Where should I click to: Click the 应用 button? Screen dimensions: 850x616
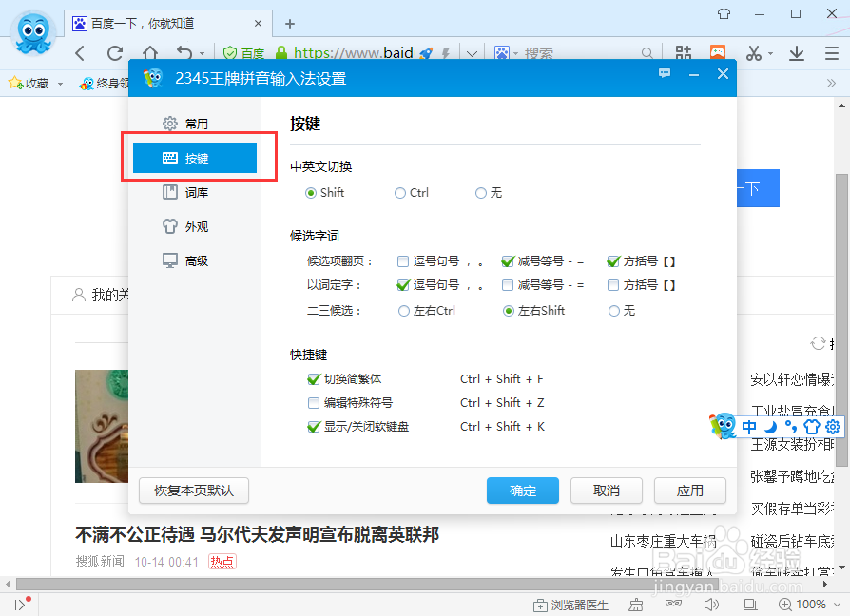[690, 491]
